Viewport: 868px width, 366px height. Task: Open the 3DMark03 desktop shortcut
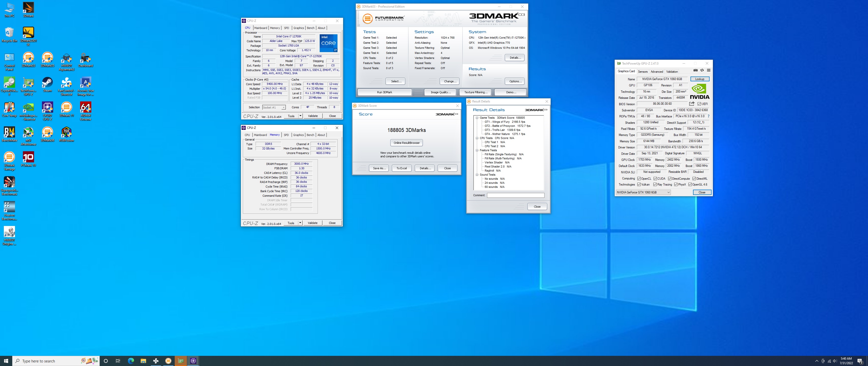pos(28,59)
